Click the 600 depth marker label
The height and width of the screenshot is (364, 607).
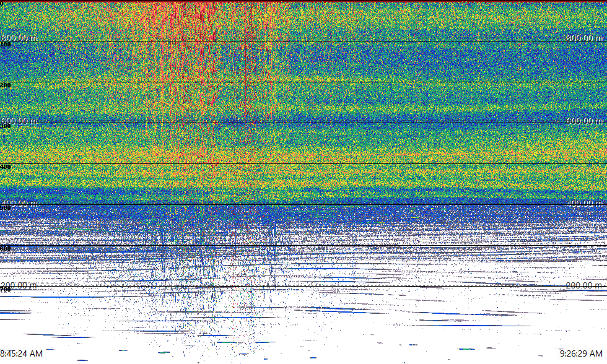6,249
